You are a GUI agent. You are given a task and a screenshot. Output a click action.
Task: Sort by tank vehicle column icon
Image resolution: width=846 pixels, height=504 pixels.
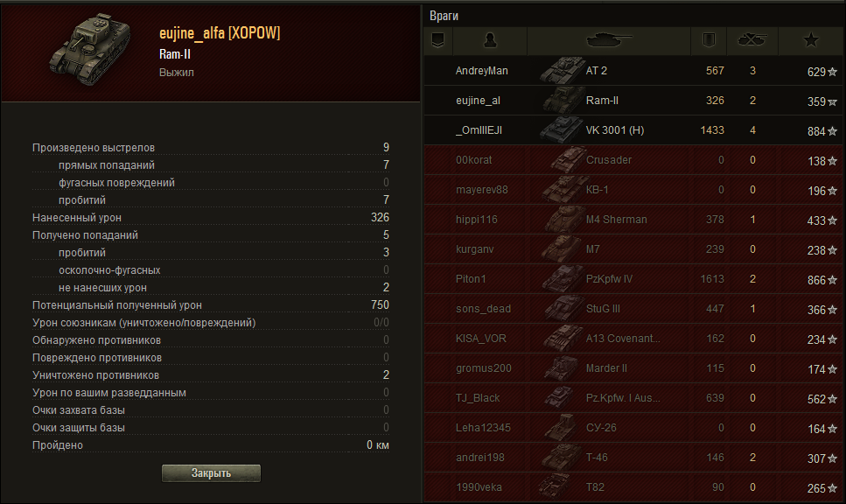609,40
